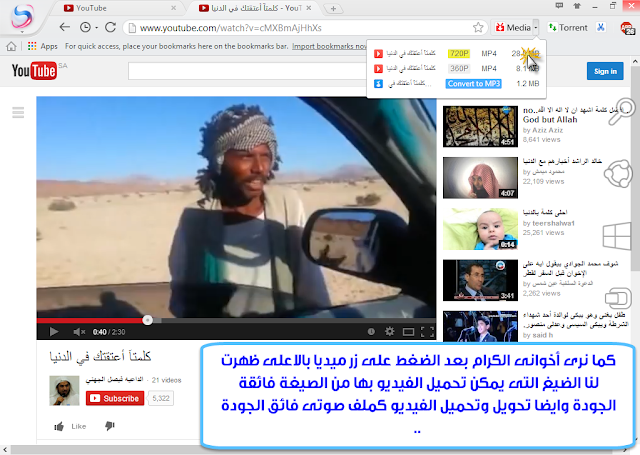Dislike the video with thumbs down

pyautogui.click(x=110, y=426)
